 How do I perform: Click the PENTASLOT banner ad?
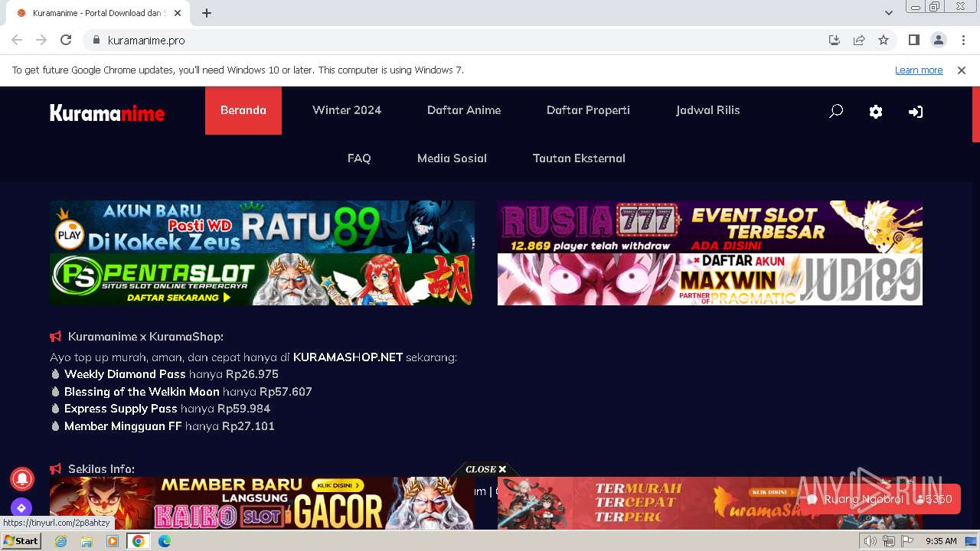tap(262, 279)
